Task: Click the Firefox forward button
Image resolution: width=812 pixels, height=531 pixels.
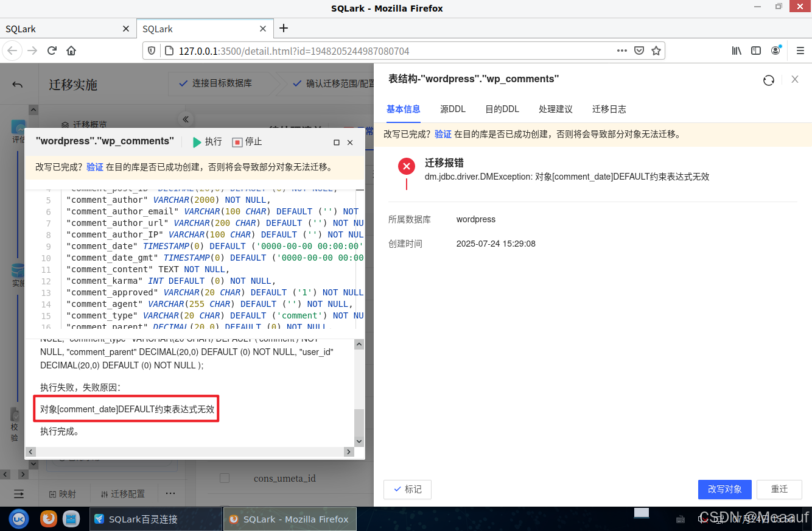Action: pyautogui.click(x=32, y=51)
